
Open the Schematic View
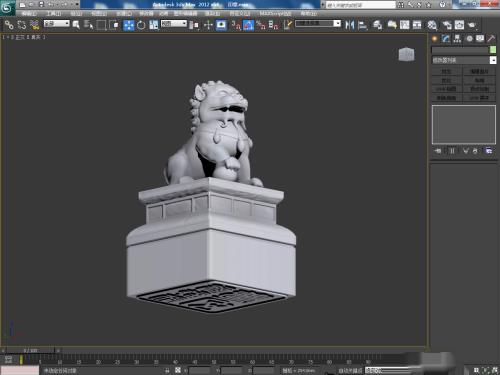(417, 25)
